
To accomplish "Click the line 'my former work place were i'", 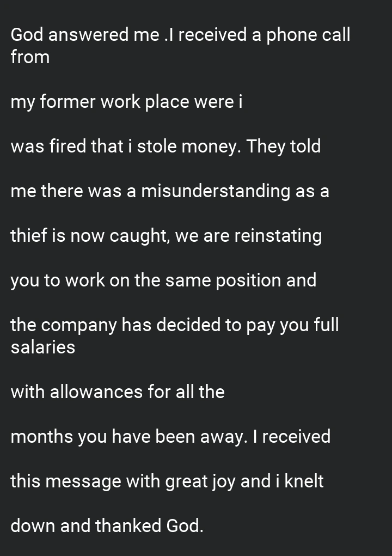I will point(126,102).
